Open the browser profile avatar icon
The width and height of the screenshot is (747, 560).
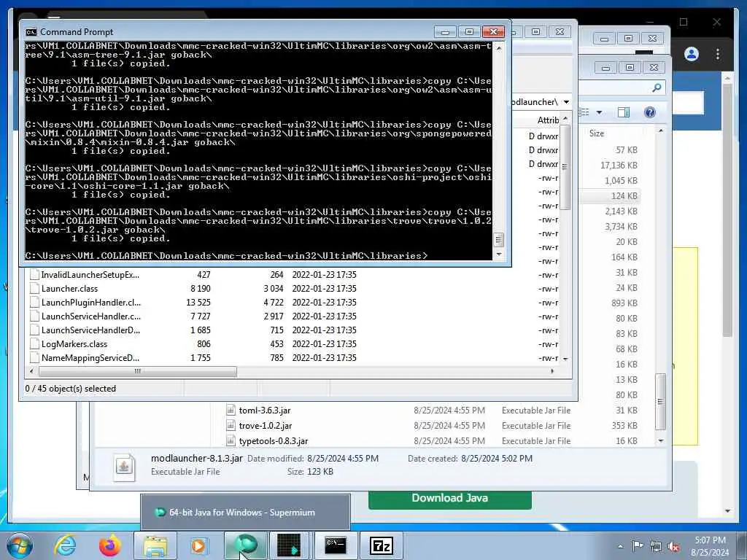click(x=692, y=54)
